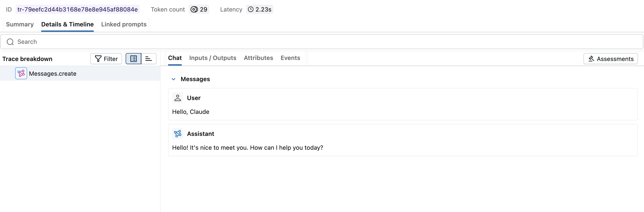Screen dimensions: 644x212
Task: Collapse the Messages section chevron
Action: click(x=174, y=79)
